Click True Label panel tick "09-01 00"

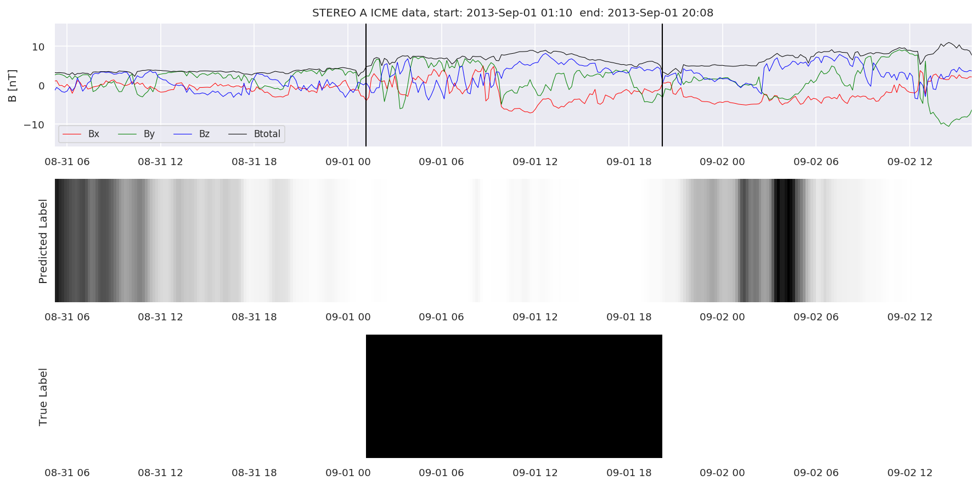pos(348,473)
